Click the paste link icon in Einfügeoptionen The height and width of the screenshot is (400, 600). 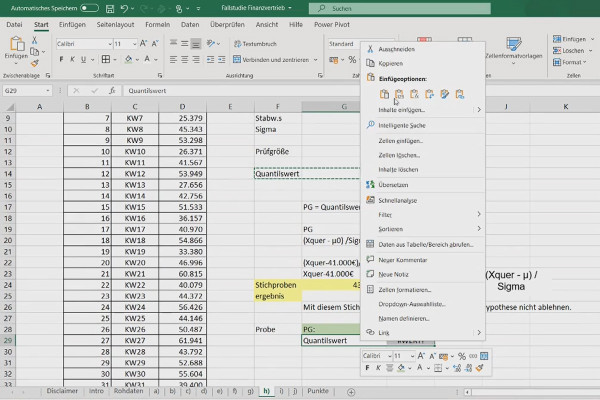(459, 94)
